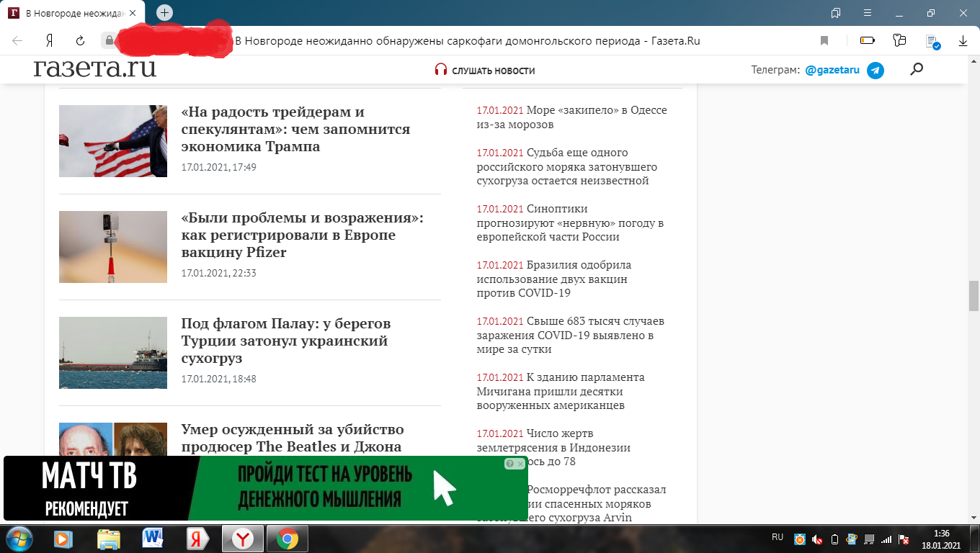This screenshot has width=980, height=553.
Task: Open the extensions icon next to battery
Action: [899, 41]
